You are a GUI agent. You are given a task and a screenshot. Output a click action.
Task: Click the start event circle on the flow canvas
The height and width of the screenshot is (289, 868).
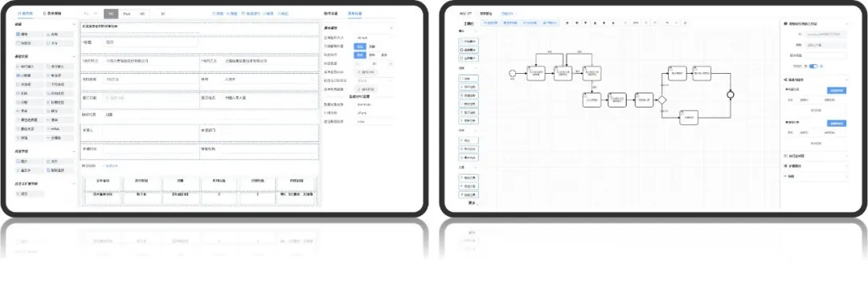pyautogui.click(x=512, y=73)
